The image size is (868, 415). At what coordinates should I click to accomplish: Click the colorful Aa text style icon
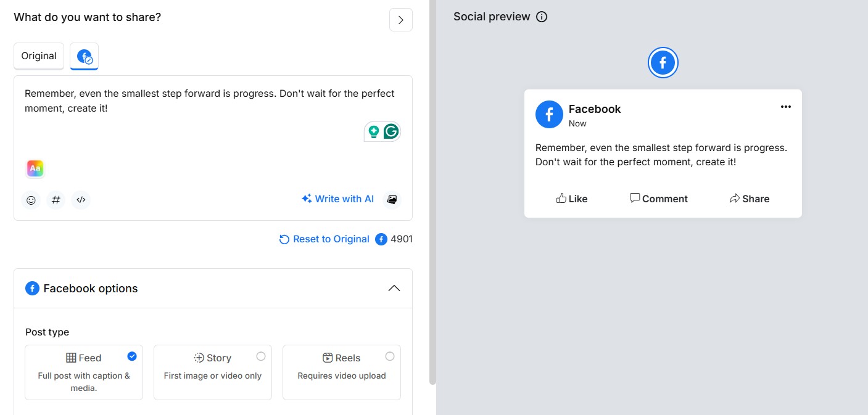[35, 168]
